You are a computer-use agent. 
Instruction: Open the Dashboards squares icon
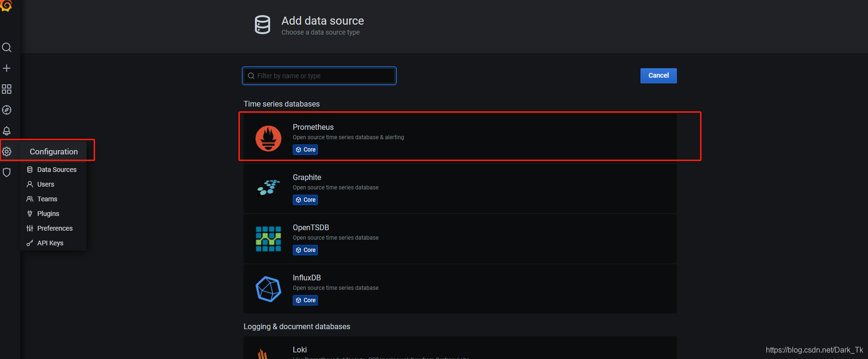[7, 89]
